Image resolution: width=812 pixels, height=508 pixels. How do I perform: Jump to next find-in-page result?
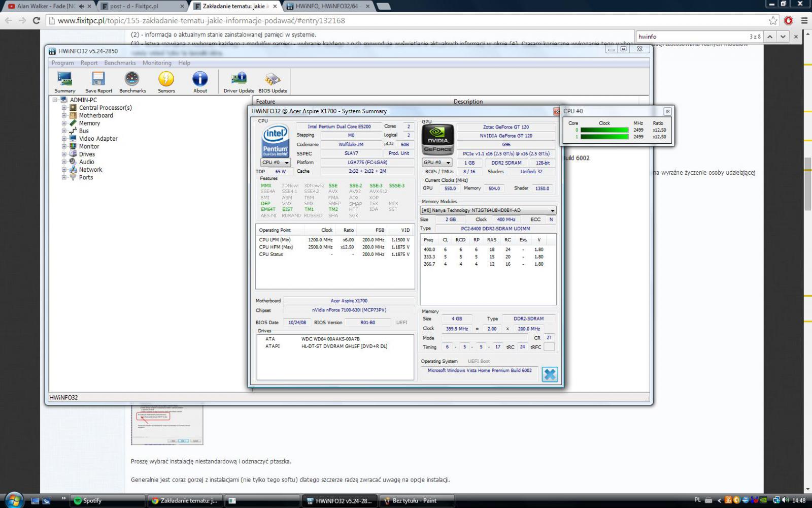(783, 37)
